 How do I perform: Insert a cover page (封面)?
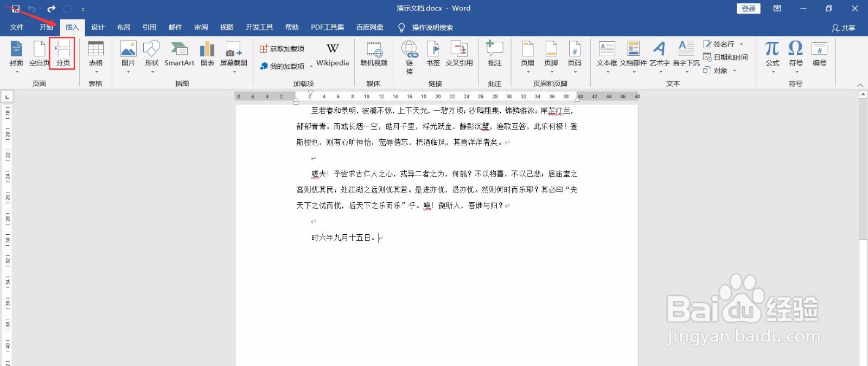coord(16,56)
